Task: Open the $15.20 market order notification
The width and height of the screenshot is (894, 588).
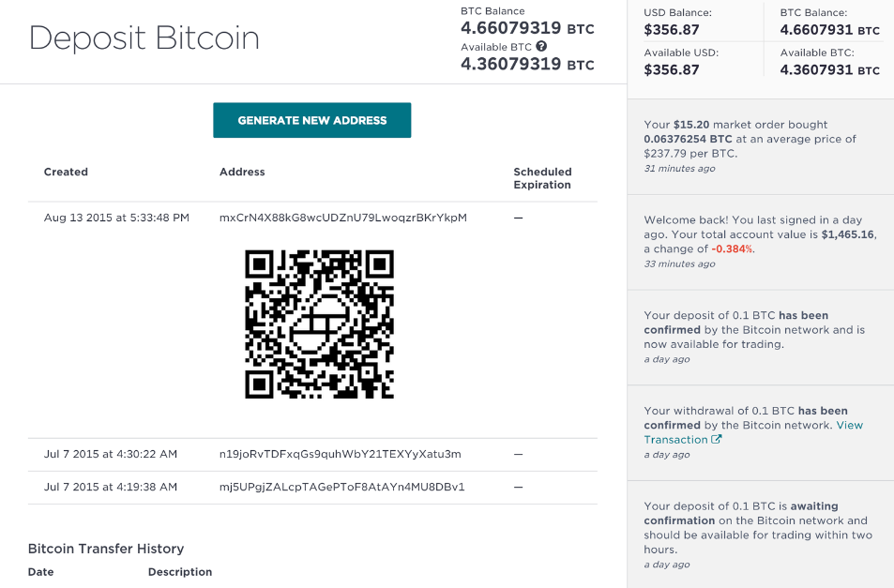Action: point(761,146)
